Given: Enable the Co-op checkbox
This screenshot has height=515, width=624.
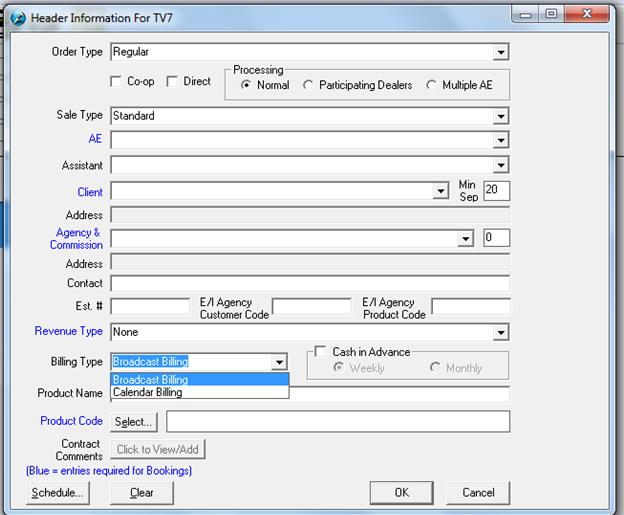Looking at the screenshot, I should (114, 82).
